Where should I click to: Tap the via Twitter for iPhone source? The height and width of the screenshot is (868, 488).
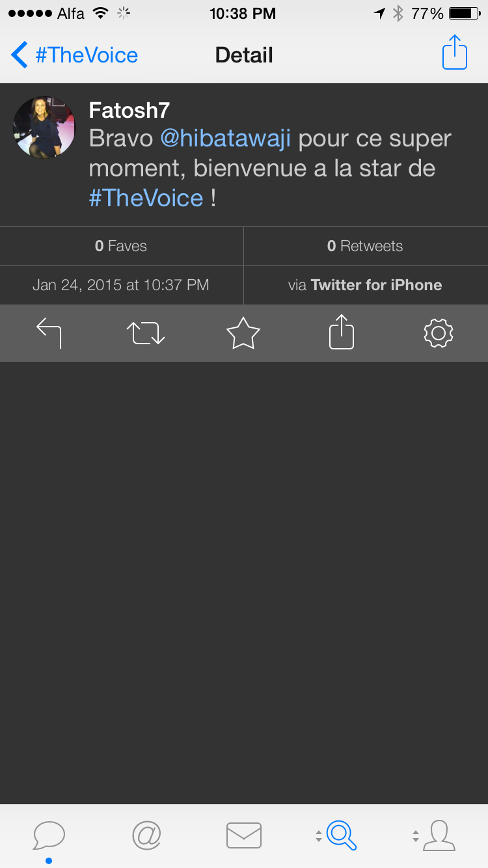pyautogui.click(x=365, y=285)
